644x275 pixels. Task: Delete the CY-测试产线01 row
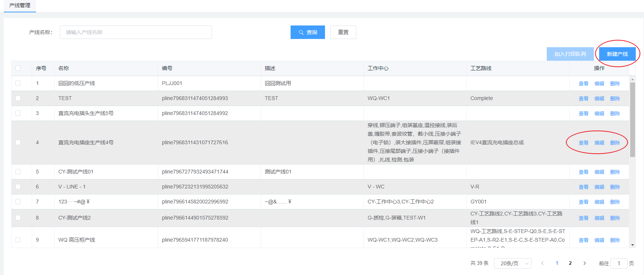click(x=615, y=172)
